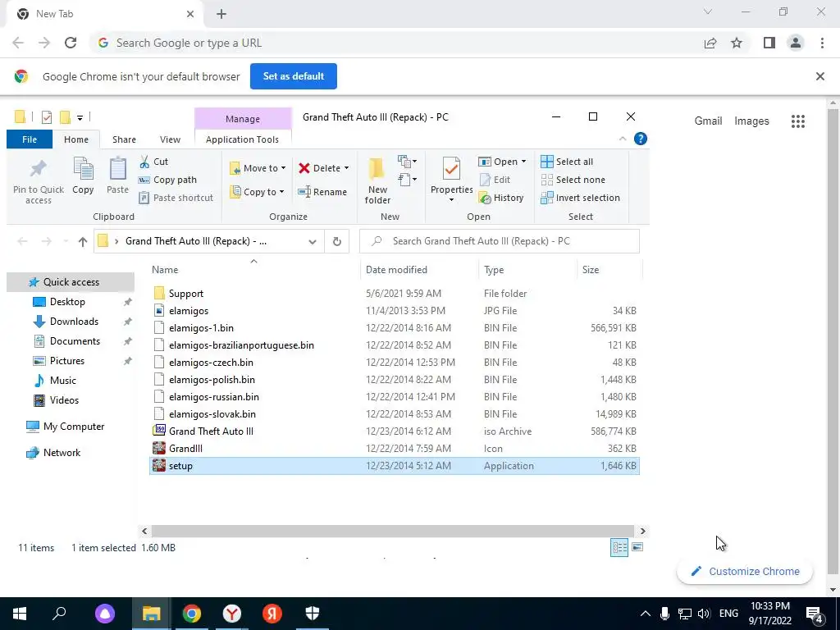Click the Copy ribbon button
840x630 pixels.
(83, 176)
